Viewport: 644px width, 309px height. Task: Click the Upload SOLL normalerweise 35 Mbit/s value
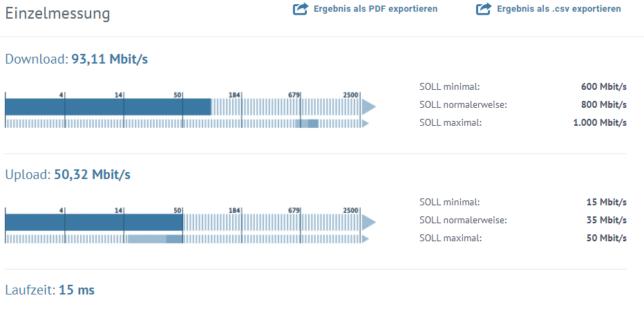tap(608, 220)
